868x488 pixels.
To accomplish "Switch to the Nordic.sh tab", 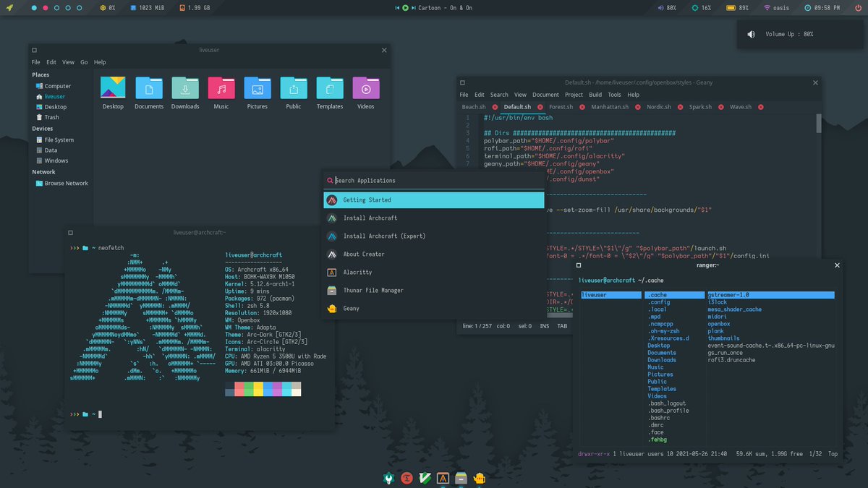I will 659,107.
